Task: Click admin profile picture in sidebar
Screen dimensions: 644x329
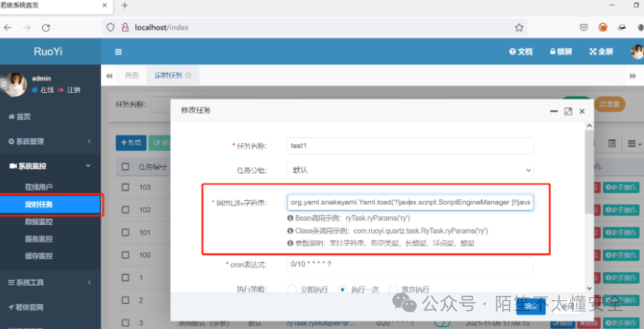Action: (x=15, y=85)
